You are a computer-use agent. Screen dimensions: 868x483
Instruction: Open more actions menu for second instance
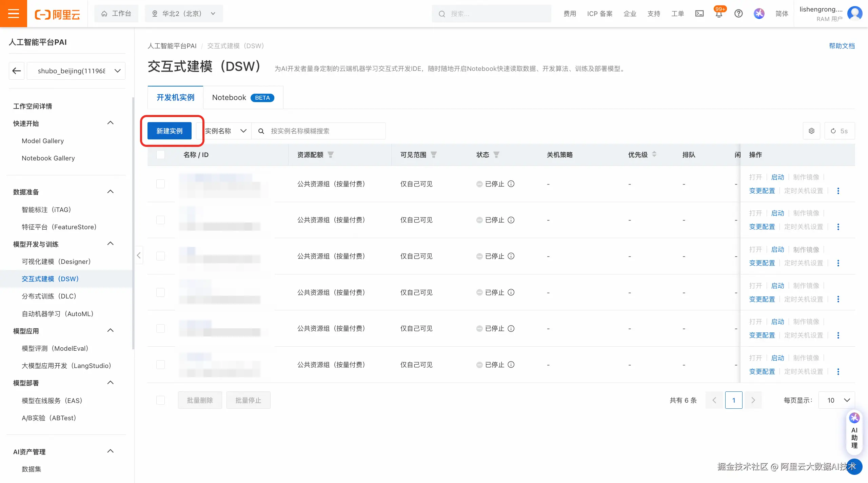(x=838, y=227)
